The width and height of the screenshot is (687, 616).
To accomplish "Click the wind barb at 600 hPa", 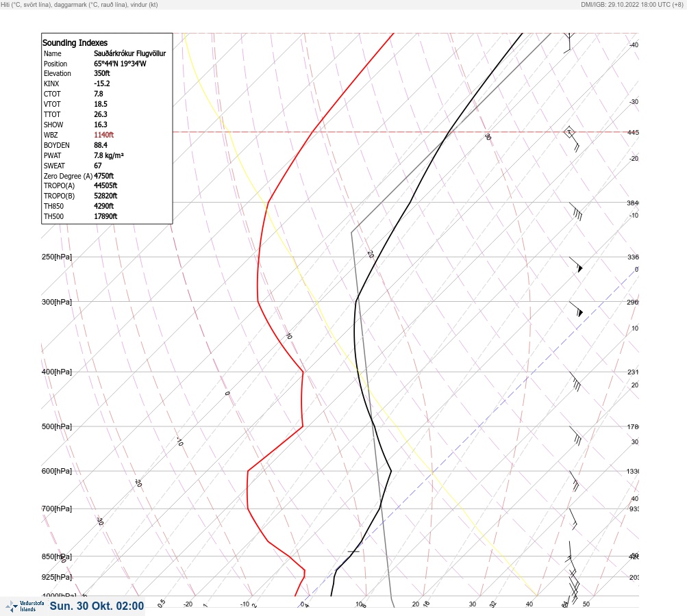I will (x=574, y=480).
